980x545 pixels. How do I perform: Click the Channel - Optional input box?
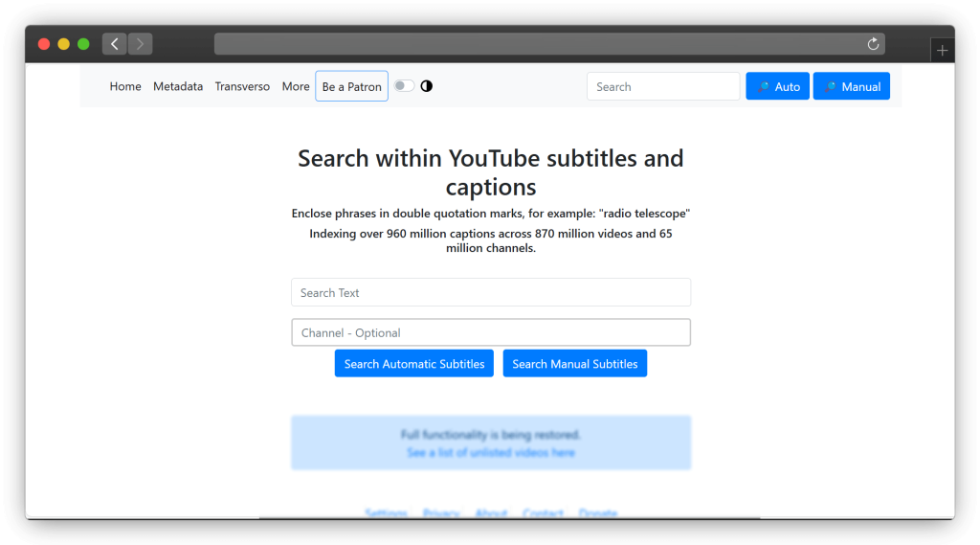[490, 332]
